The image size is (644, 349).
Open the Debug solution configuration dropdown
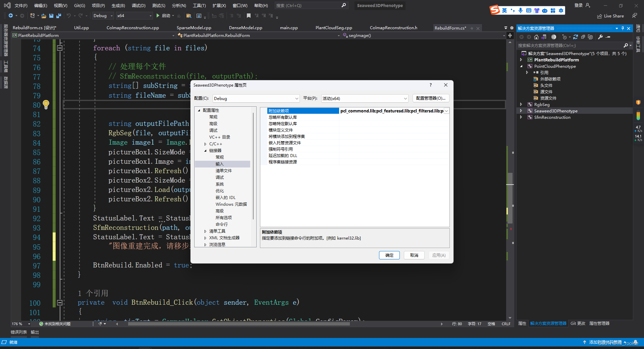coord(103,16)
